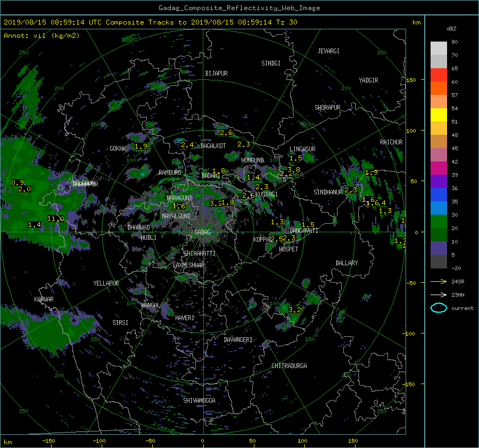The image size is (479, 448).
Task: Pick the magenta 39-42 dBZ color swatch
Action: (439, 168)
